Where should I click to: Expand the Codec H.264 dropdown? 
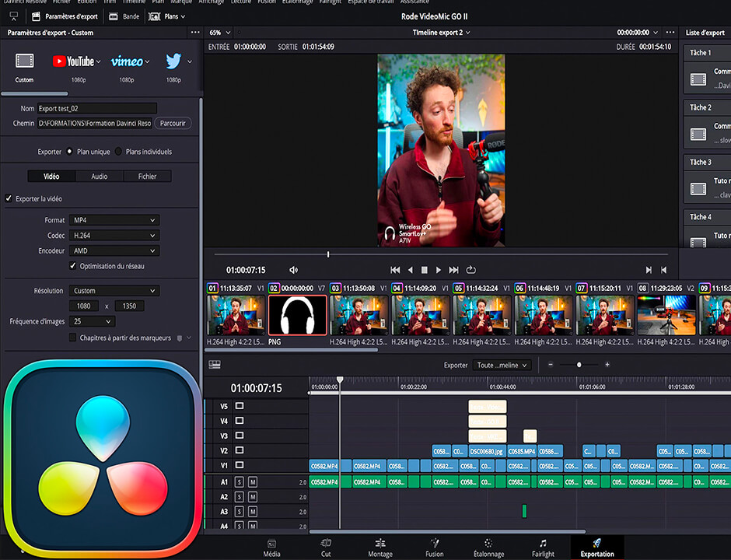click(x=114, y=236)
